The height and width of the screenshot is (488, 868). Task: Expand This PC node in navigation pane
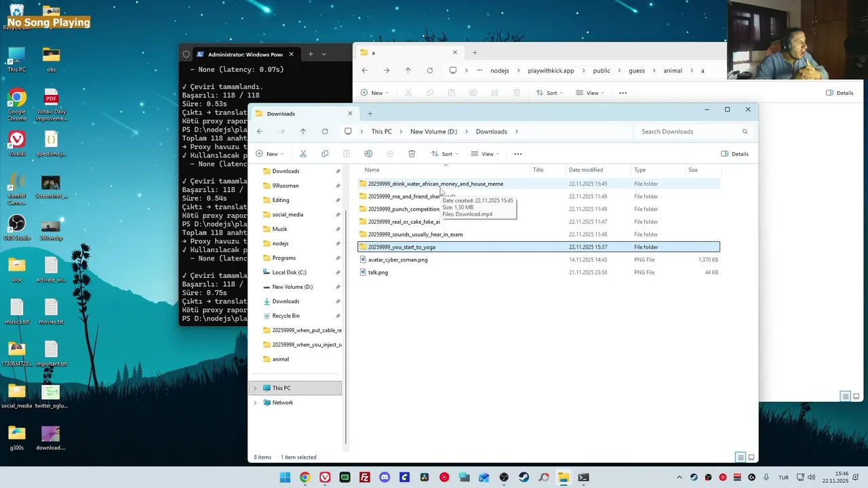click(x=256, y=388)
